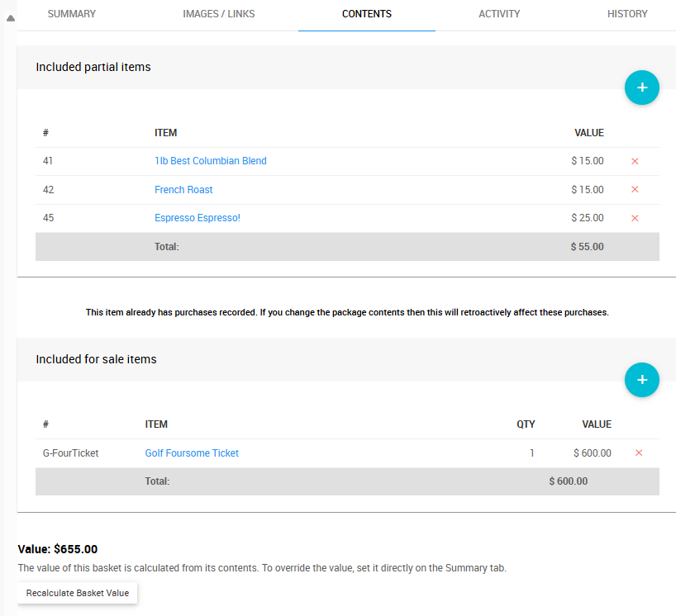Click the QTY column header in sale items
Image resolution: width=676 pixels, height=616 pixels.
[x=526, y=424]
